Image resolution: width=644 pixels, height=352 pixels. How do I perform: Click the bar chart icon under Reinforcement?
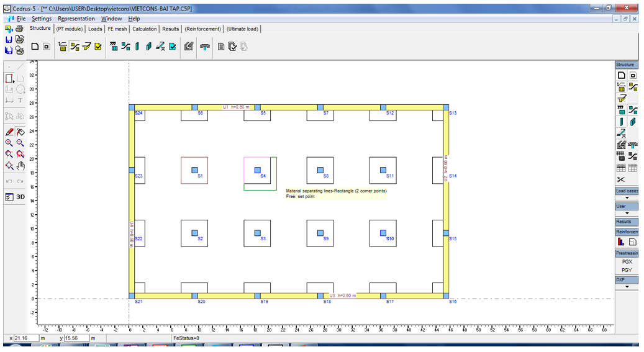(x=620, y=242)
